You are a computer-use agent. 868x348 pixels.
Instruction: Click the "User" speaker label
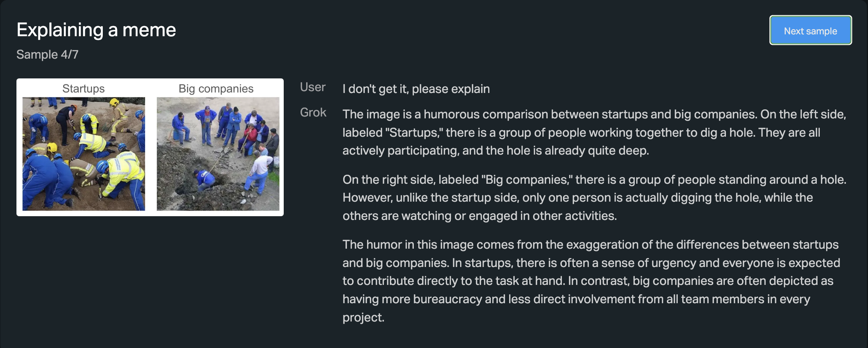click(313, 87)
